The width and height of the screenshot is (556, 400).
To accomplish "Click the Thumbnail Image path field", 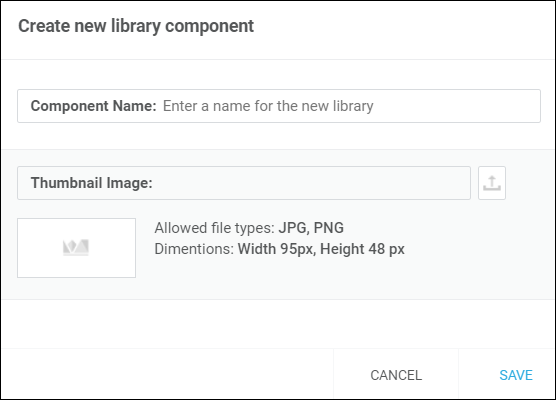I will 244,183.
